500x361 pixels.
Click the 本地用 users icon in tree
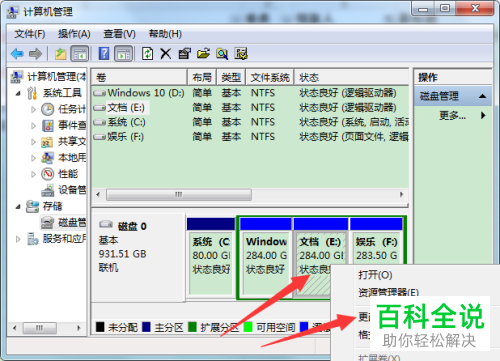pos(47,158)
